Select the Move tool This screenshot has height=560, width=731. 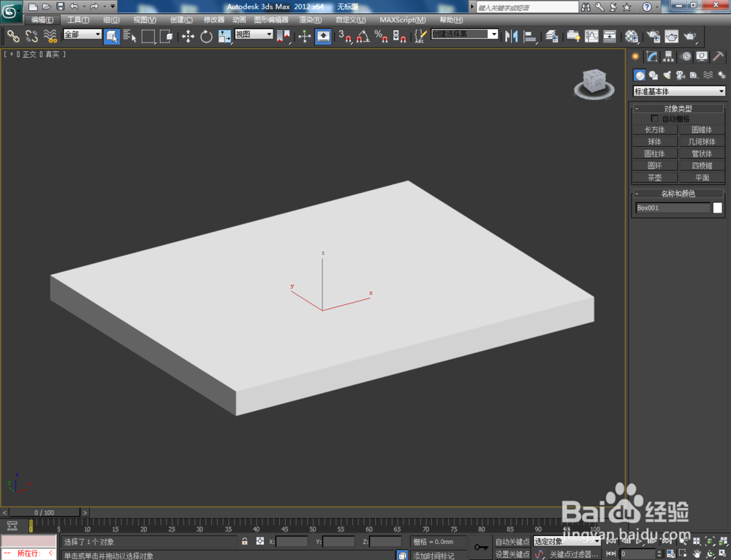point(188,37)
